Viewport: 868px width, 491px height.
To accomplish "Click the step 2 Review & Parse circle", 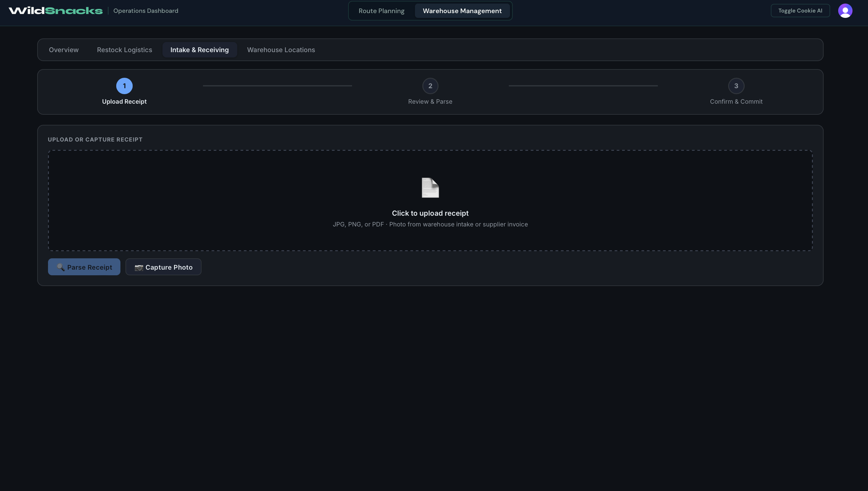I will point(430,86).
